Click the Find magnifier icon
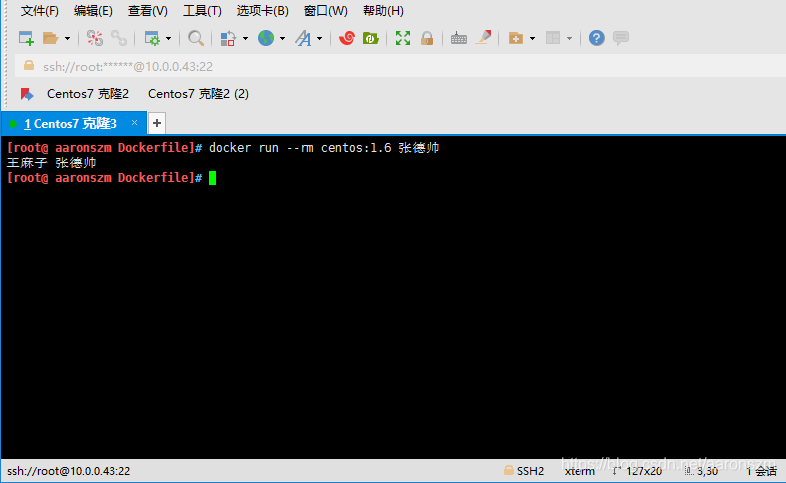This screenshot has width=786, height=483. click(195, 38)
